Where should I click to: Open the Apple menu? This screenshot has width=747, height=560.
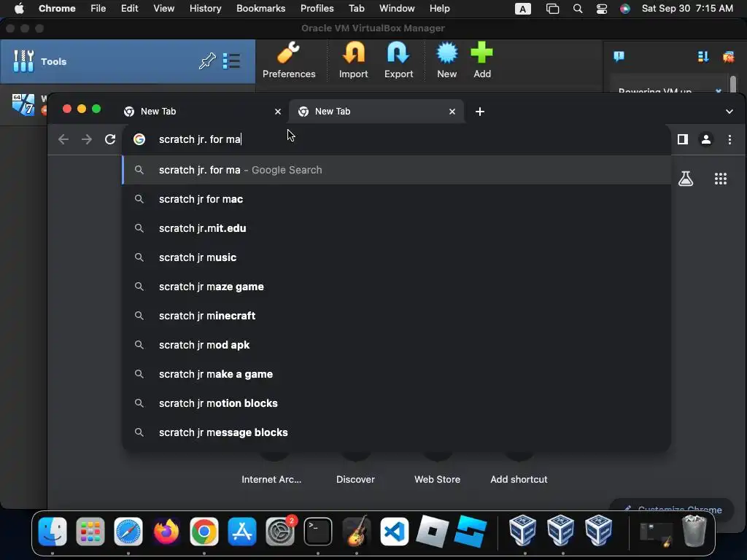tap(19, 9)
